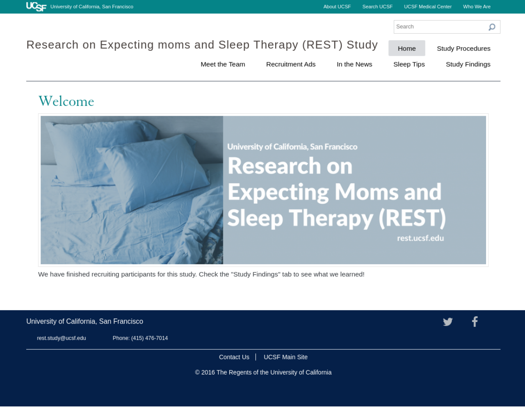Open Contact Us footer link
Screen dimensions: 525x420
234,357
